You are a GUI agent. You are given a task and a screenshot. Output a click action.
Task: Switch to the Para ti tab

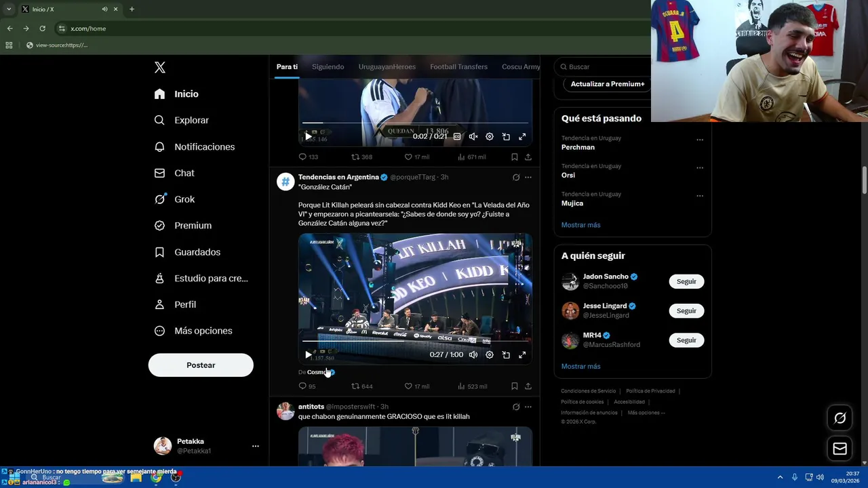tap(287, 66)
